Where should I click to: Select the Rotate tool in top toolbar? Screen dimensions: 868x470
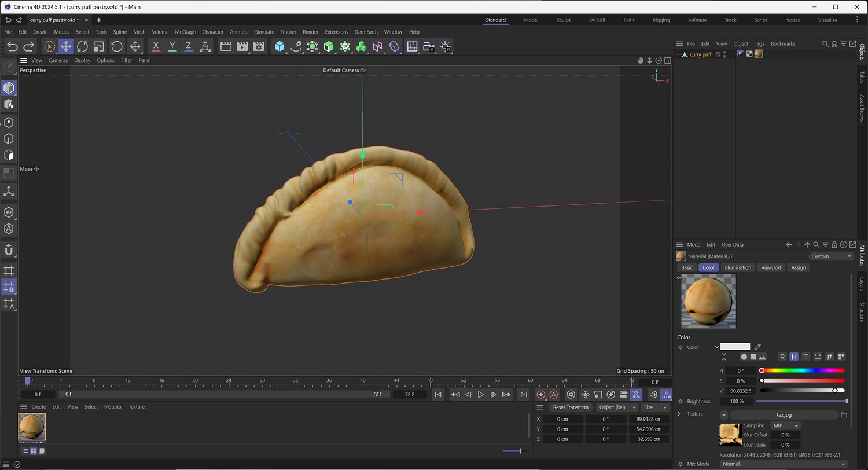coord(82,46)
